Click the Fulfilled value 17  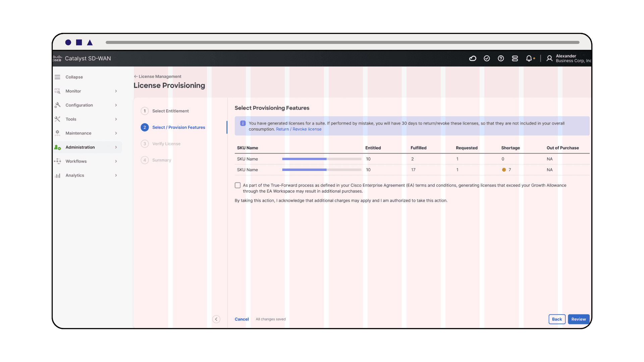point(413,170)
